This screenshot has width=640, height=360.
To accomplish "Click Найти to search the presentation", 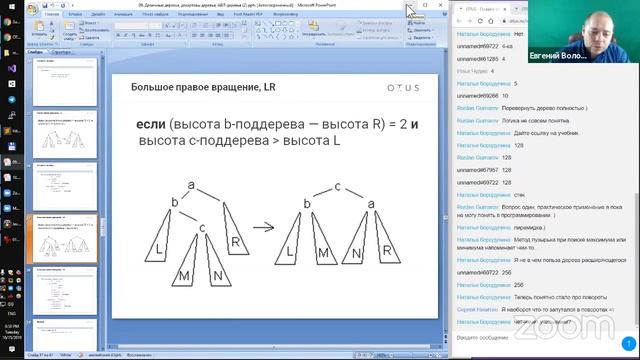I will click(x=417, y=23).
